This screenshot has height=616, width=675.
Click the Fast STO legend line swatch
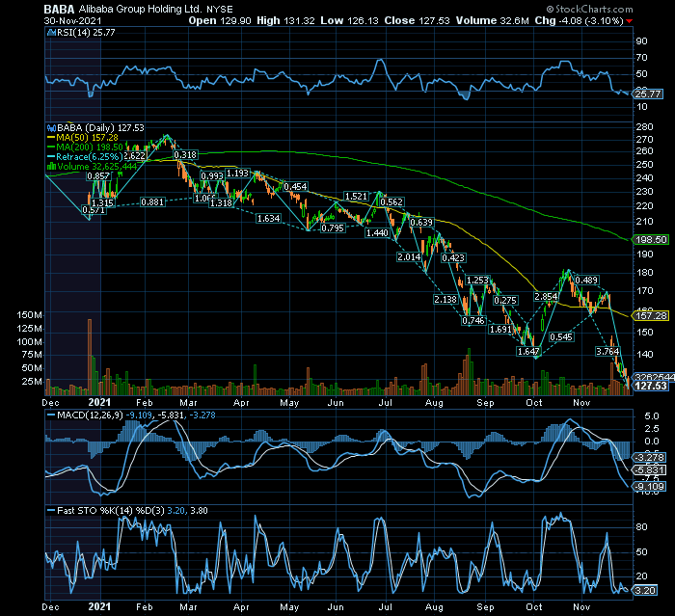pos(51,511)
